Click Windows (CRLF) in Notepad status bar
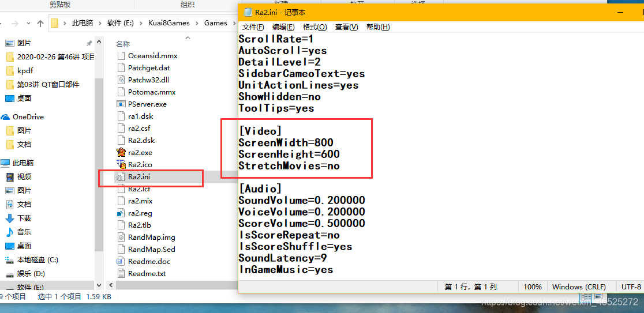This screenshot has height=313, width=644. [x=579, y=286]
